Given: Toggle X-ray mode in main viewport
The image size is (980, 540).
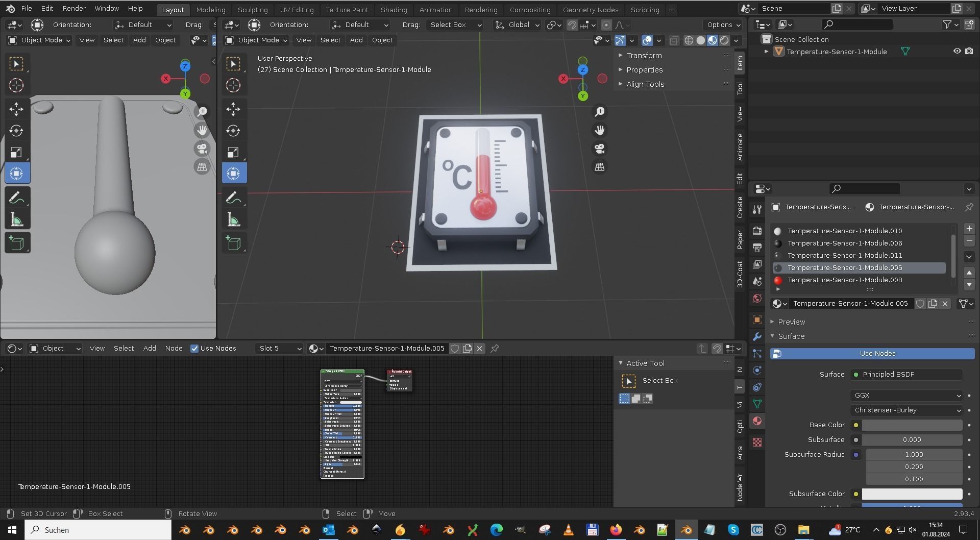Looking at the screenshot, I should [674, 40].
